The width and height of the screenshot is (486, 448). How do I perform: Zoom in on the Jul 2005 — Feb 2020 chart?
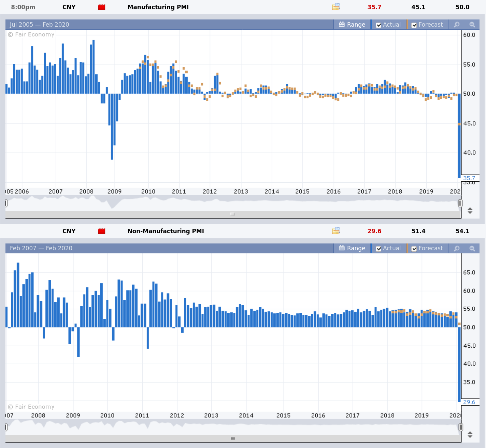pyautogui.click(x=457, y=25)
